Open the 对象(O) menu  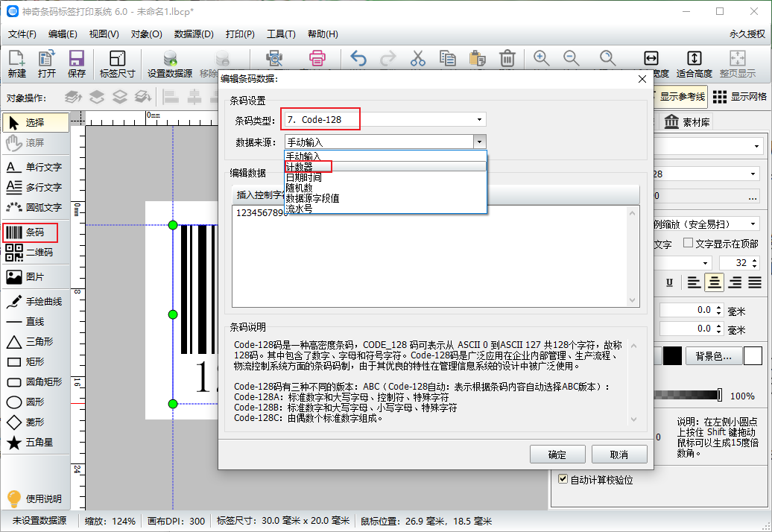[146, 34]
